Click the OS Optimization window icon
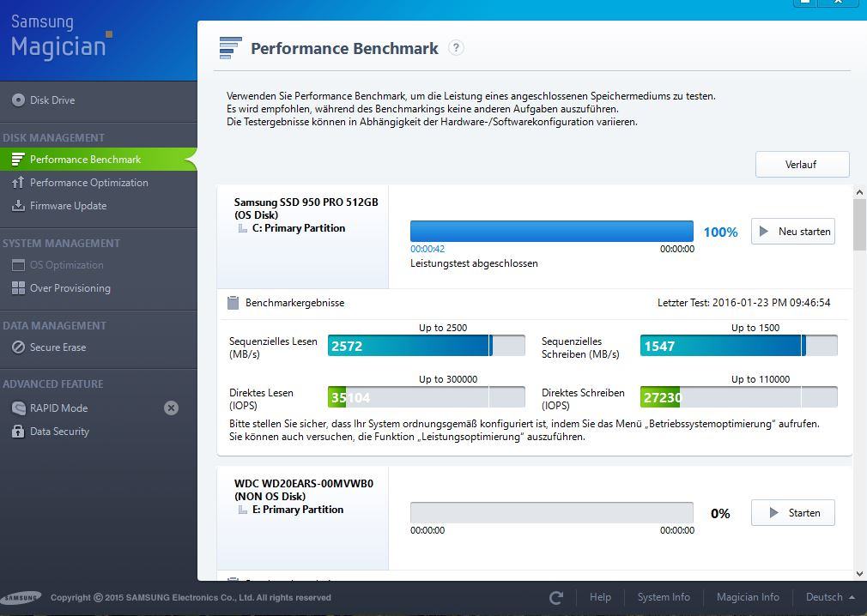Screen dimensions: 867x616 [x=18, y=265]
